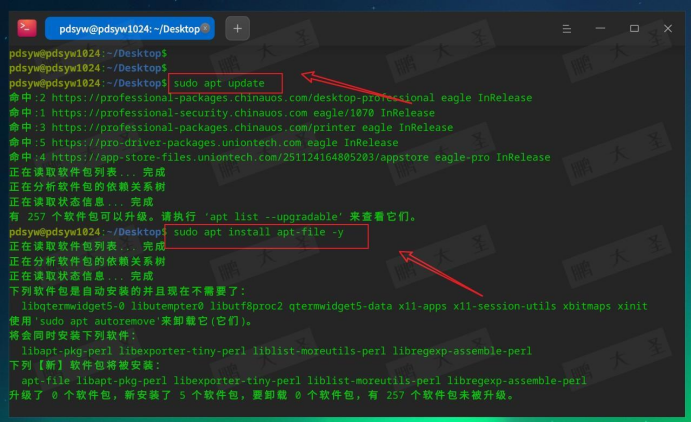This screenshot has width=692, height=422.
Task: Open the terminal hamburger menu
Action: tap(567, 29)
